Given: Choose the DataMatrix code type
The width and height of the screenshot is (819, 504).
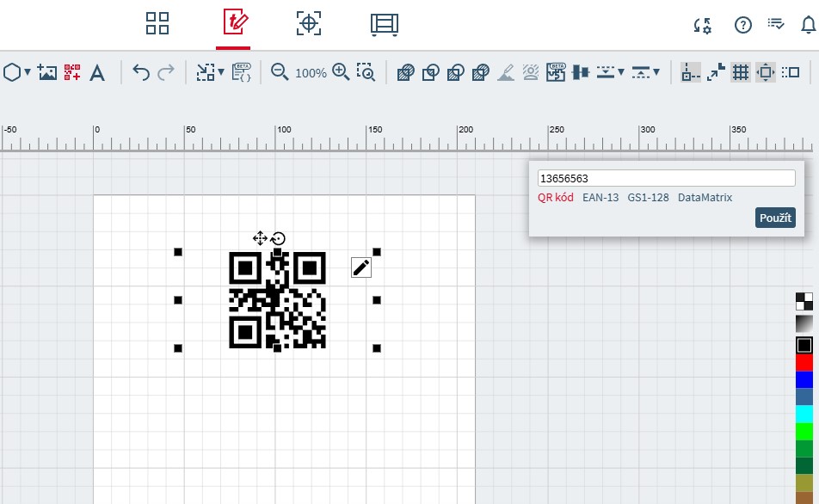Looking at the screenshot, I should pos(705,198).
